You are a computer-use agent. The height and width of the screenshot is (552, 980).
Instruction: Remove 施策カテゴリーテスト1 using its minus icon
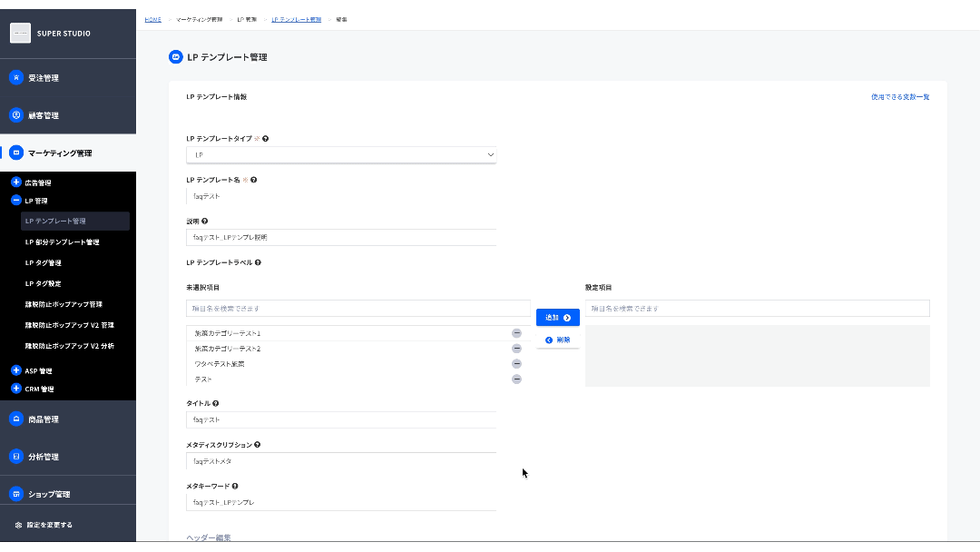[x=516, y=332]
